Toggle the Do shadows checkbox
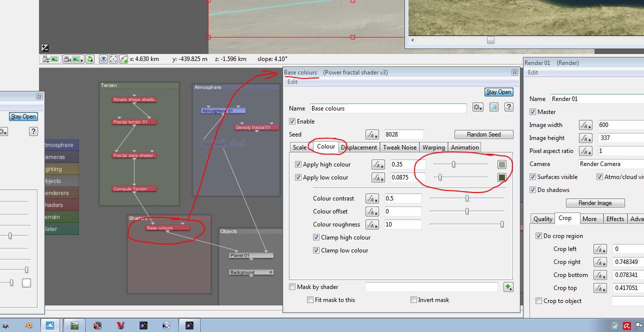The height and width of the screenshot is (332, 644). pos(532,190)
